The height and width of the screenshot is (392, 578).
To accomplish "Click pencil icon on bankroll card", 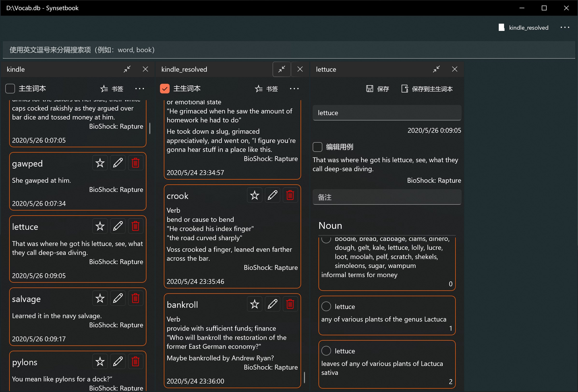I will pos(272,304).
